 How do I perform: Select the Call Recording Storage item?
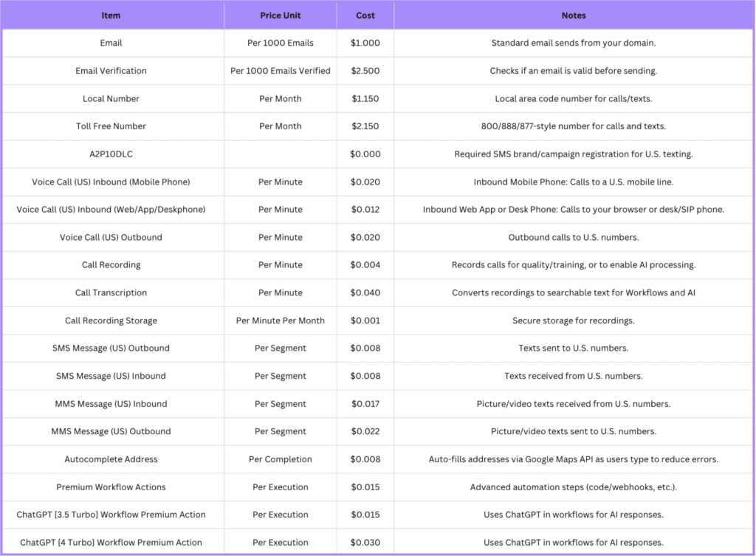pos(111,320)
